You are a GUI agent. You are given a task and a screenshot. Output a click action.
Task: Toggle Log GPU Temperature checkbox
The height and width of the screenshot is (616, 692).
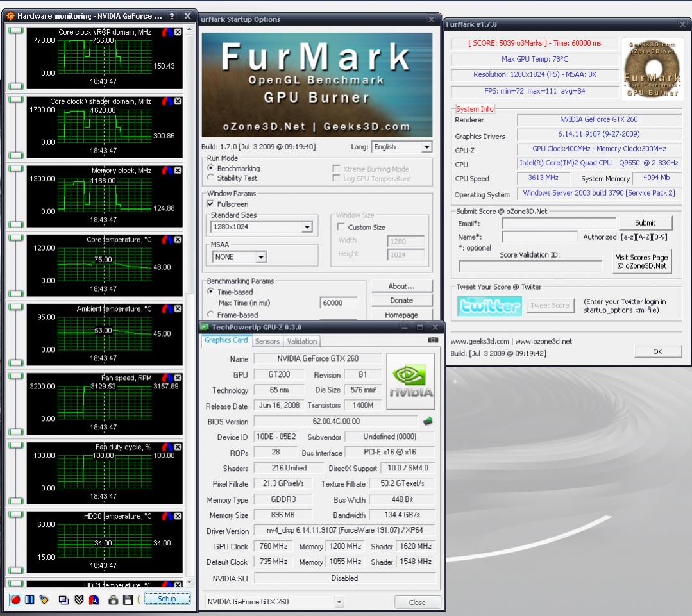tap(336, 178)
